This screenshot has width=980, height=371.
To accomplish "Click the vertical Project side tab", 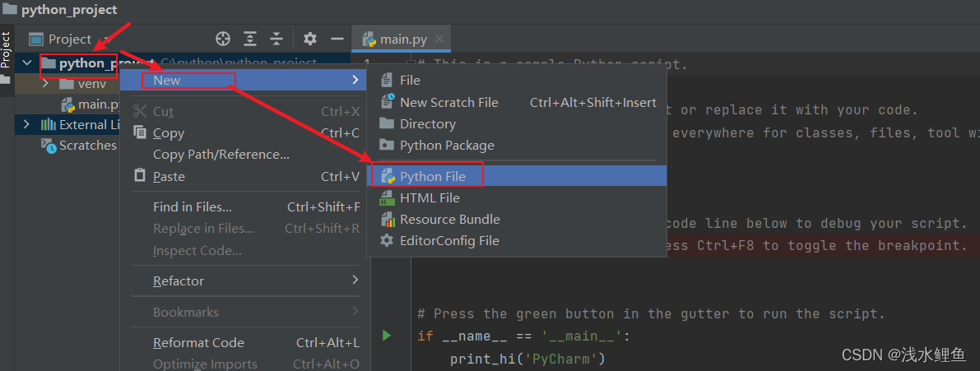I will tap(7, 50).
